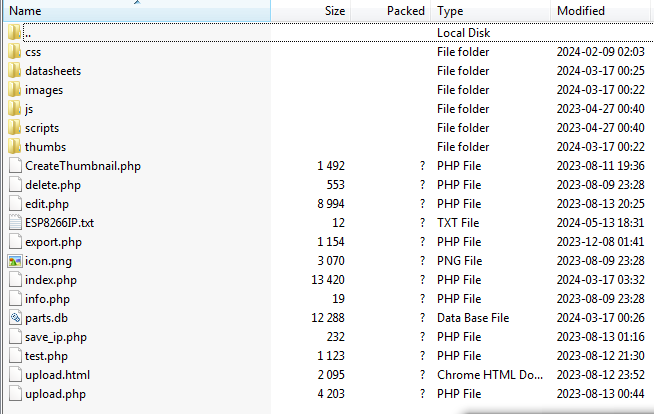Click the ESP8266IP.txt text file icon
The width and height of the screenshot is (654, 414).
pyautogui.click(x=15, y=223)
